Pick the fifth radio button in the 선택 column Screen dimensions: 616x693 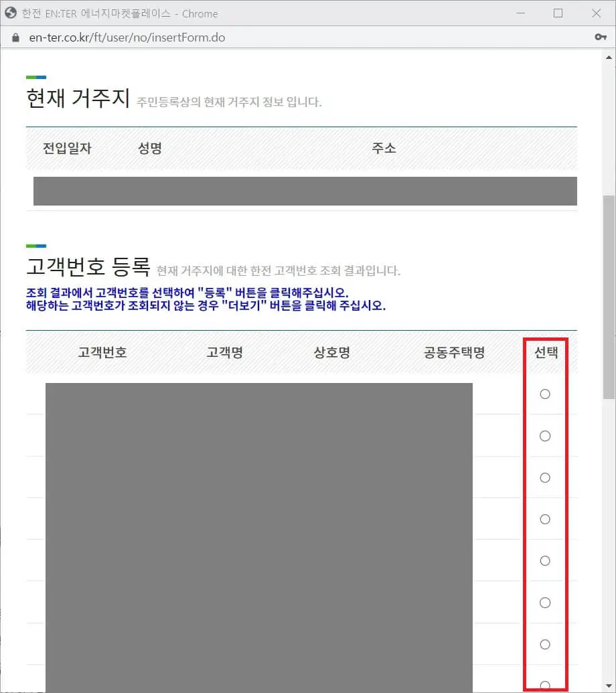point(546,560)
